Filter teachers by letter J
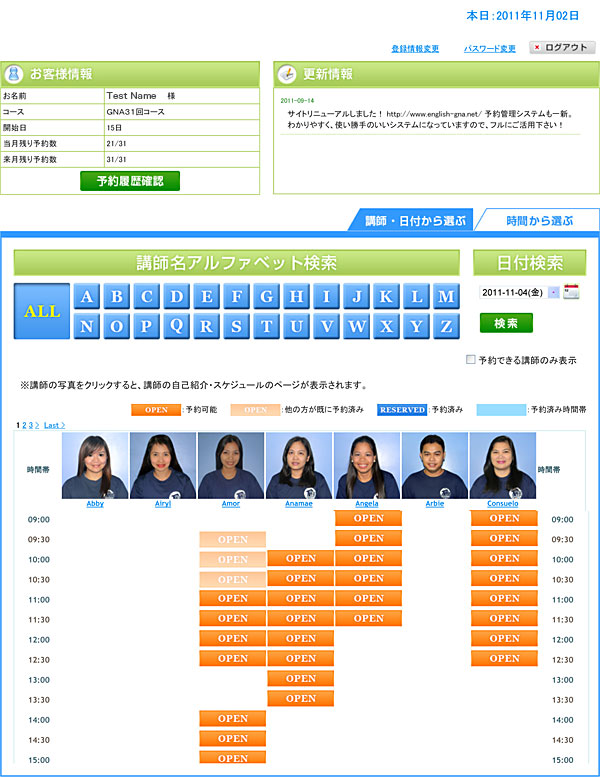 pos(356,296)
